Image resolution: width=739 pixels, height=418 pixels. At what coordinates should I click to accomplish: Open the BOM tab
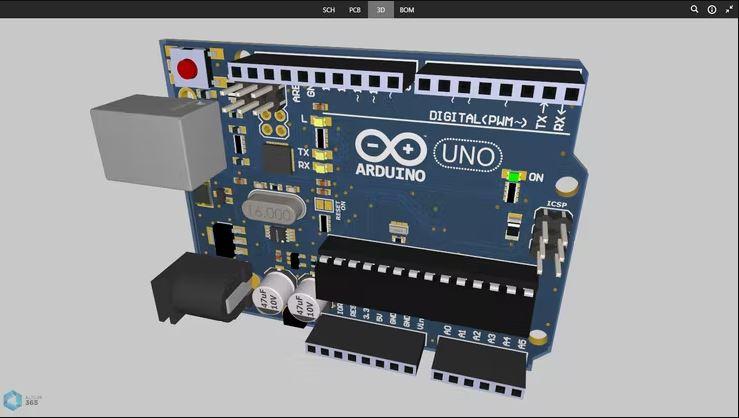pyautogui.click(x=407, y=9)
